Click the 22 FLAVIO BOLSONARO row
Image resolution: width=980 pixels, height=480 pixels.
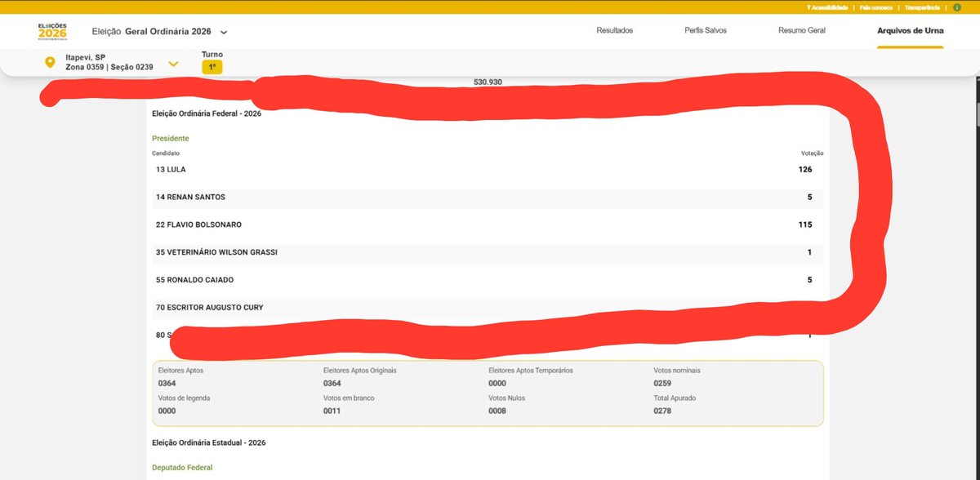coord(488,224)
